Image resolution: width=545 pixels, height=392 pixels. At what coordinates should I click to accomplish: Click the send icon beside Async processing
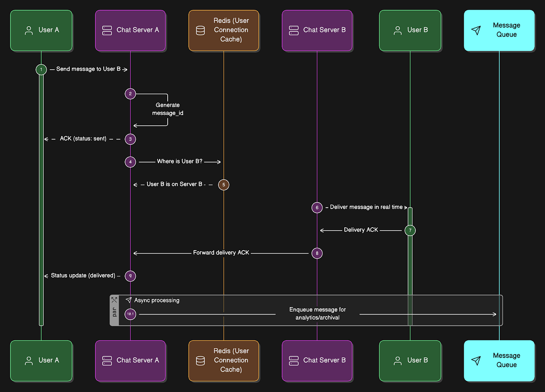tap(128, 300)
